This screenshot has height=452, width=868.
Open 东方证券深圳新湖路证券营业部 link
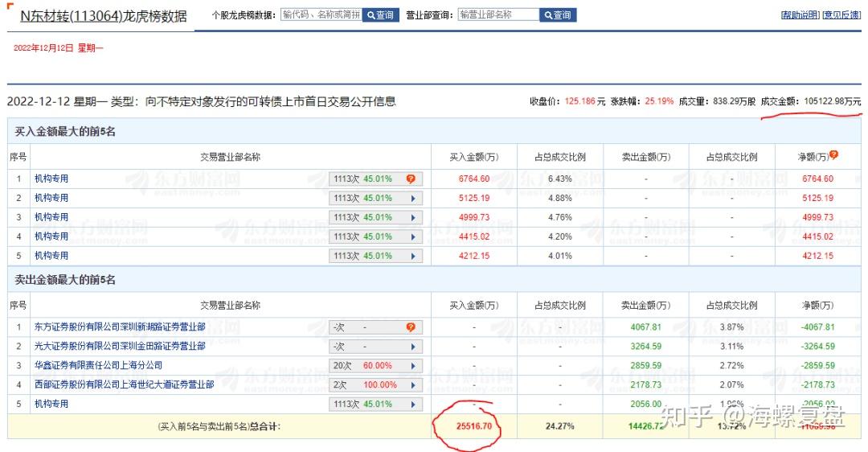pyautogui.click(x=120, y=327)
